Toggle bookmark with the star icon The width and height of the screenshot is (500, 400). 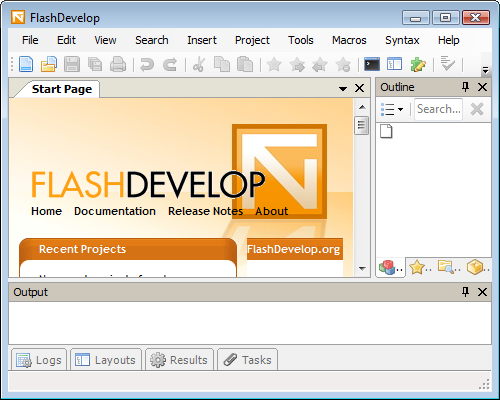(274, 64)
